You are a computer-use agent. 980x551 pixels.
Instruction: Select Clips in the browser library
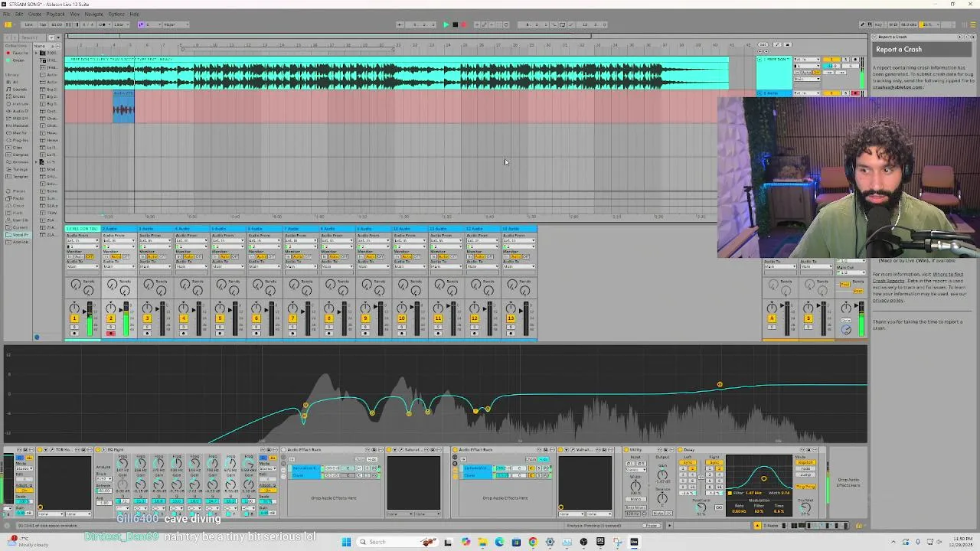click(x=18, y=148)
